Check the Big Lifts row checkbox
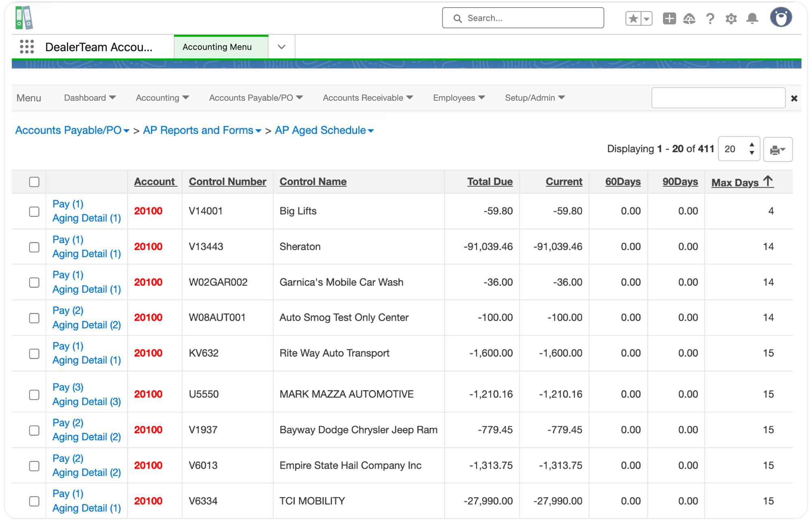The height and width of the screenshot is (523, 812). point(35,212)
